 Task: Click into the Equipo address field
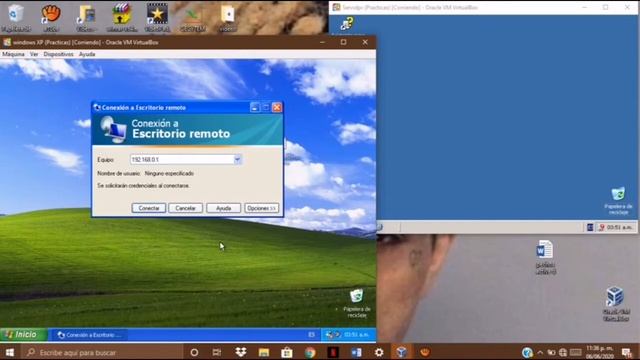(x=182, y=160)
